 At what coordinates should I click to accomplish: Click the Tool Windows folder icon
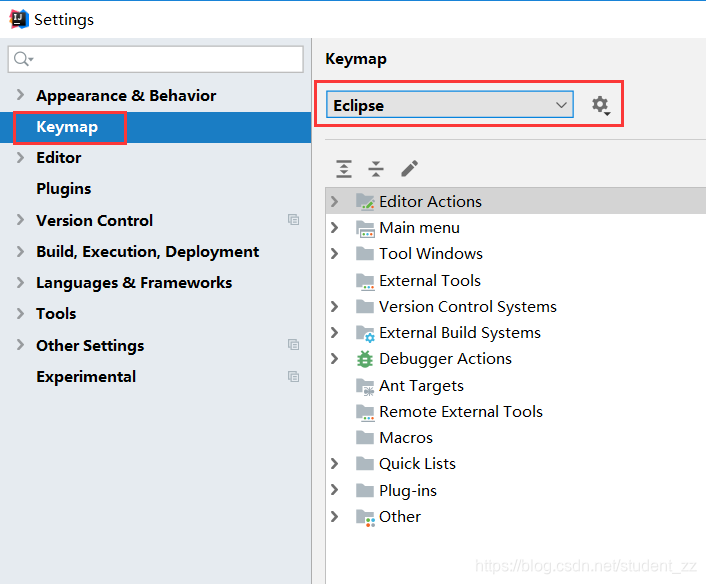tap(365, 254)
